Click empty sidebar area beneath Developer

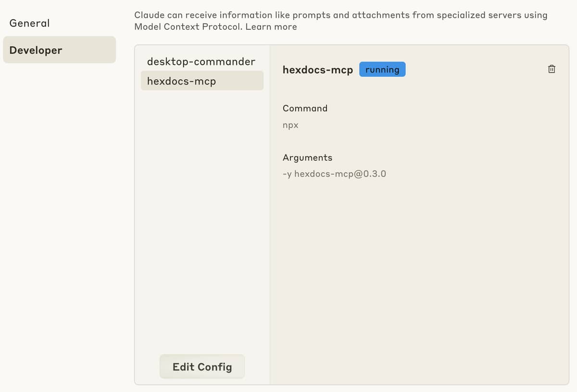(x=59, y=216)
